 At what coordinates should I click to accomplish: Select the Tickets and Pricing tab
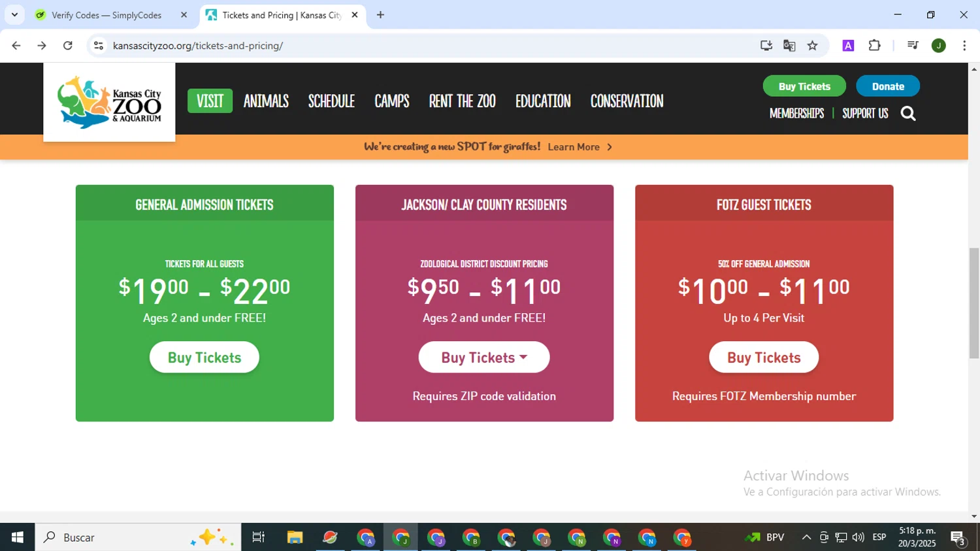coord(282,15)
